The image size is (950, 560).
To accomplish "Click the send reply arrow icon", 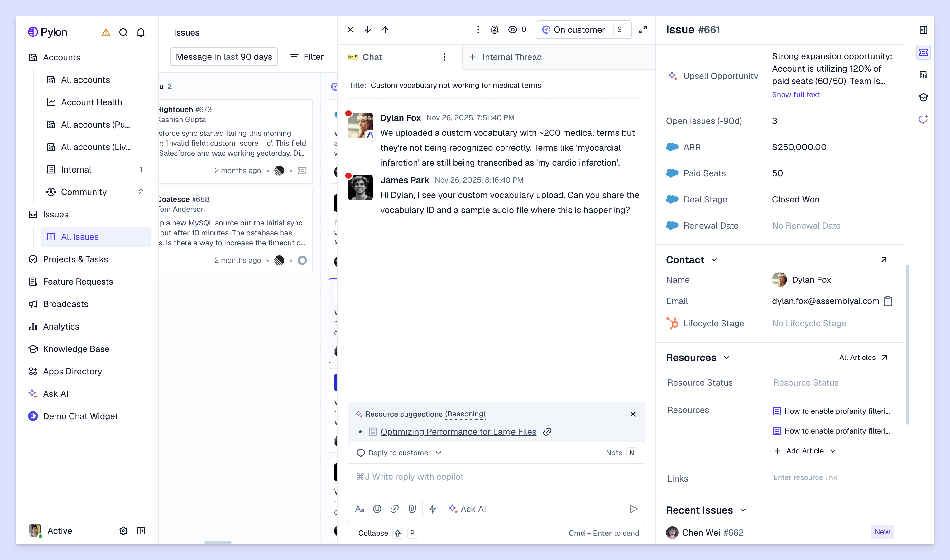I will (x=633, y=509).
